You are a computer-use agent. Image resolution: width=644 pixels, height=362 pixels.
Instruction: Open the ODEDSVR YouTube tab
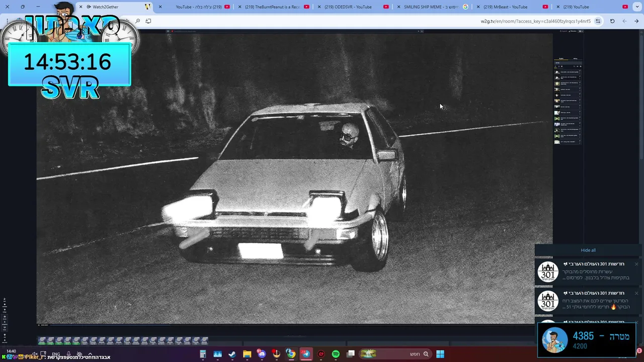(x=353, y=7)
